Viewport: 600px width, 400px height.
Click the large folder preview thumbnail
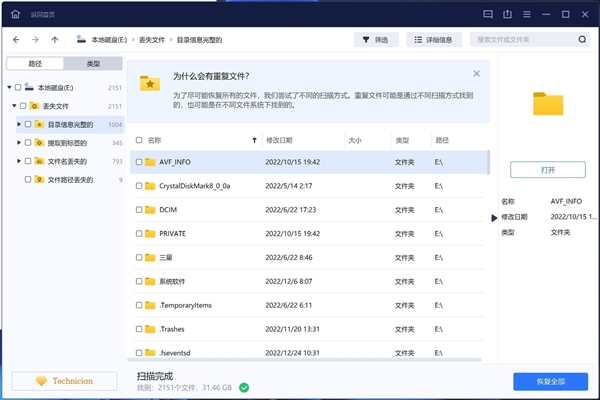(x=547, y=104)
